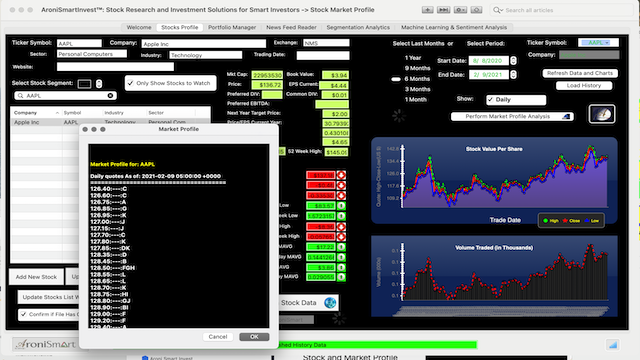Click Add New Stock button

pos(36,277)
